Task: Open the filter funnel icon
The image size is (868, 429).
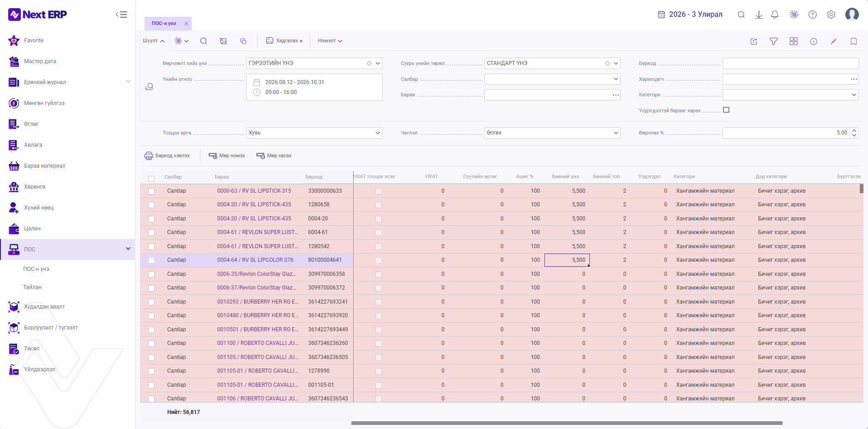Action: tap(773, 41)
